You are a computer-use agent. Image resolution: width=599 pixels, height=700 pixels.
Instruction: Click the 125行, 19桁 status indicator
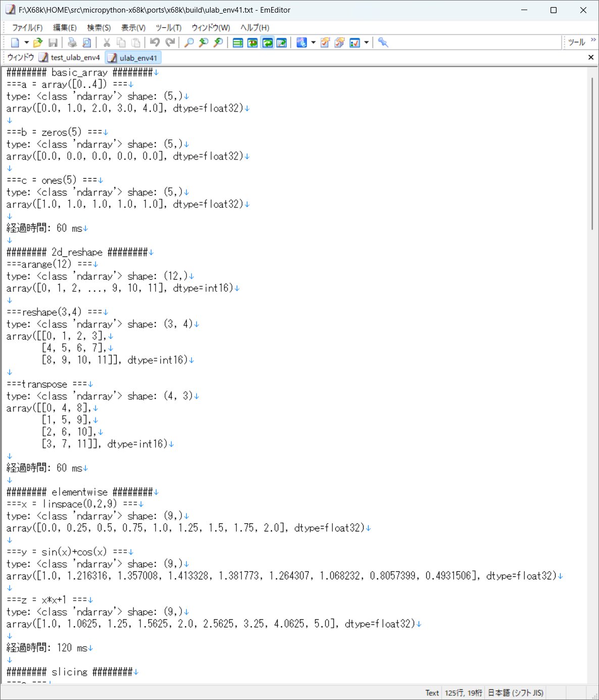coord(463,693)
